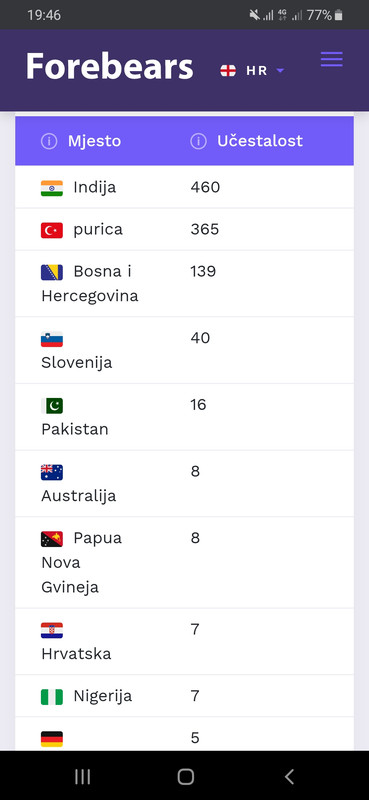Screen dimensions: 369x800
Task: Open the Bosna i Hercegovina link
Action: tap(90, 284)
